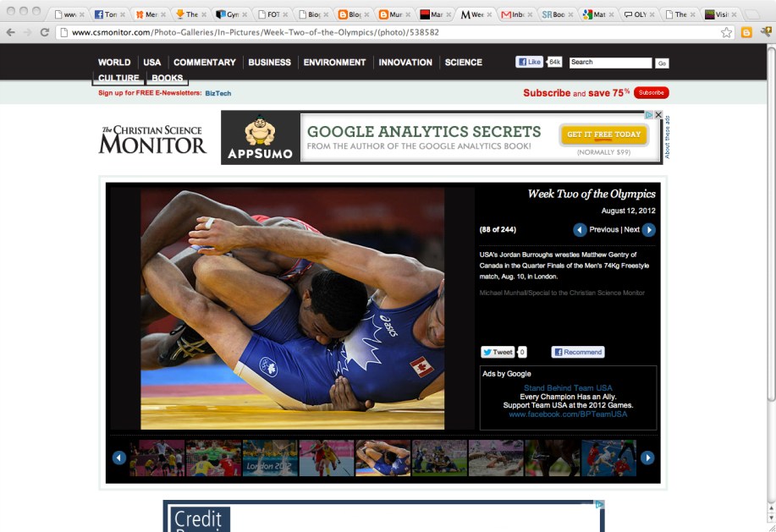Recommend the photo on Facebook
The width and height of the screenshot is (776, 532).
578,352
